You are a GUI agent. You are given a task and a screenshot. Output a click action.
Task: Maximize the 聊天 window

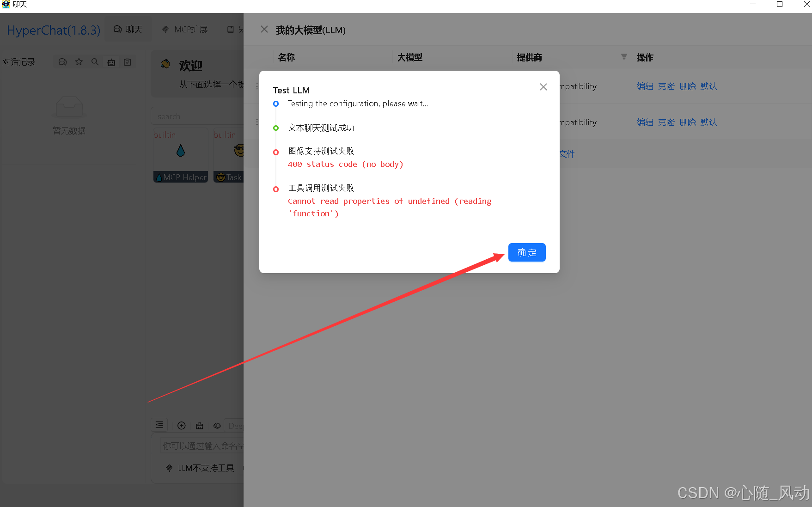click(x=780, y=4)
